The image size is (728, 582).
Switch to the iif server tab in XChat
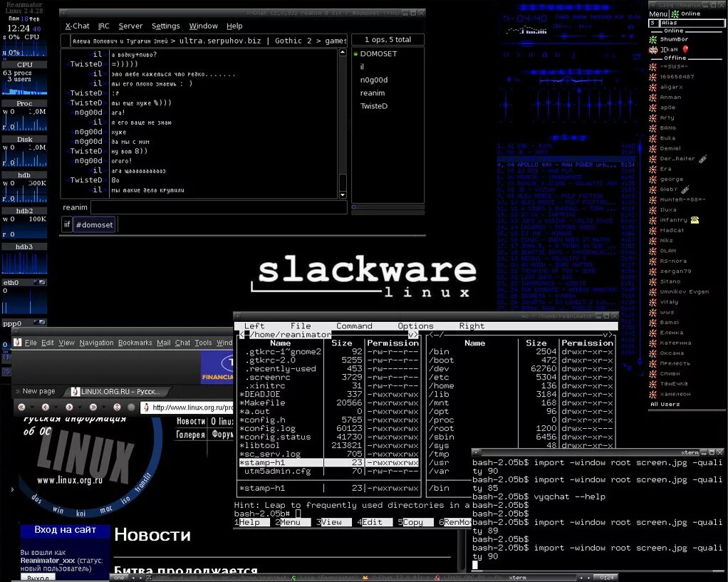[67, 225]
